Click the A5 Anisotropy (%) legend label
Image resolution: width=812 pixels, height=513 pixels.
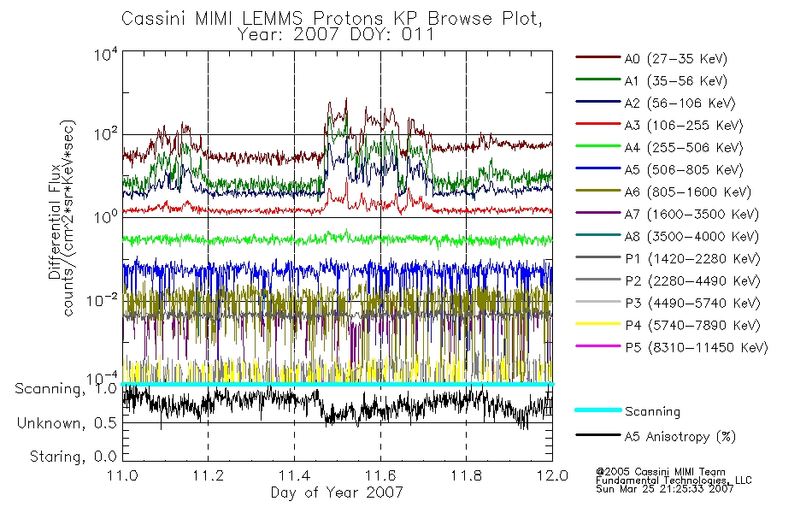680,438
